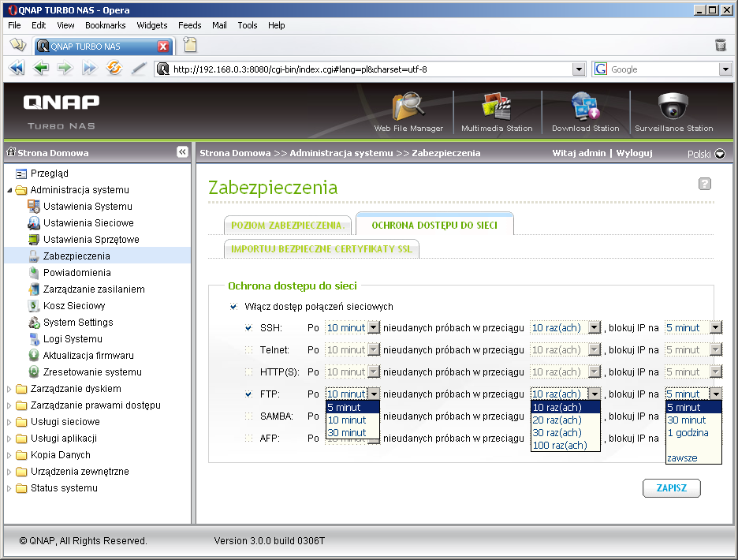
Task: Uncheck the SSH protection checkbox
Action: pos(248,328)
